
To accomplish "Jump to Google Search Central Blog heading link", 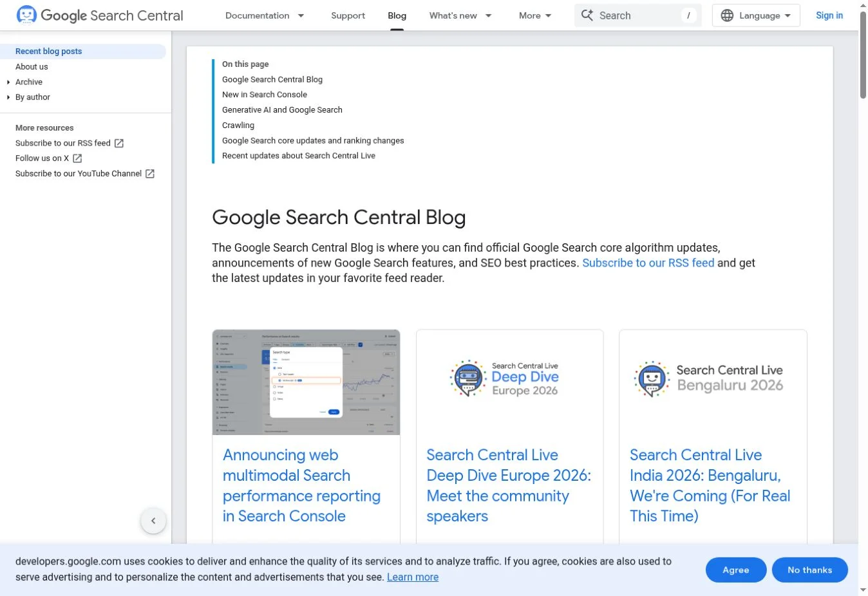I will coord(272,80).
